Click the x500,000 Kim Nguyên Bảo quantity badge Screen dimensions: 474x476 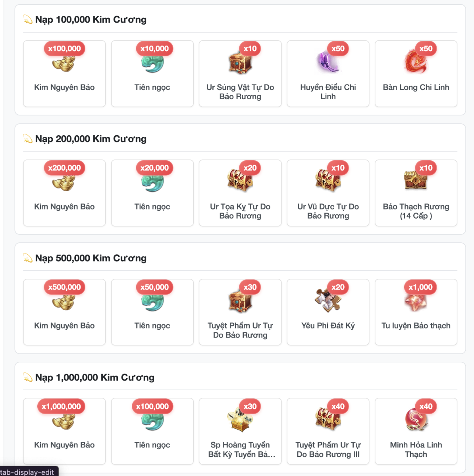tap(64, 287)
